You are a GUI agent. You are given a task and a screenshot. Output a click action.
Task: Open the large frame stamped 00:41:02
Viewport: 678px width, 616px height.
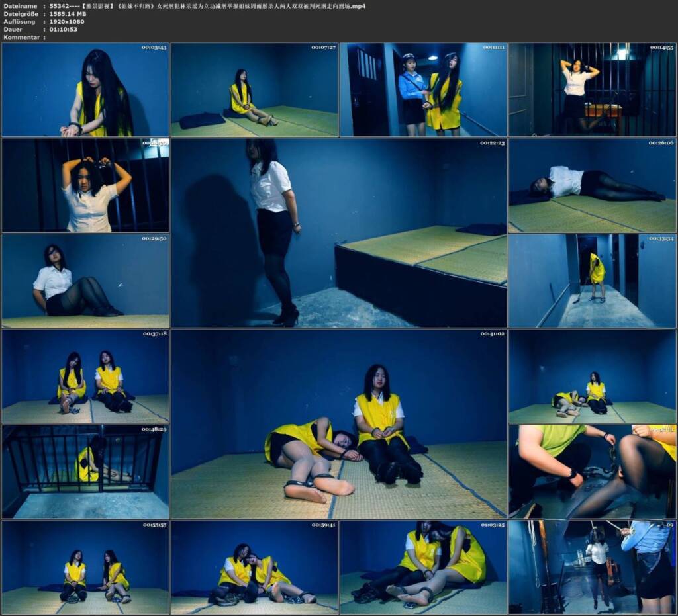339,423
